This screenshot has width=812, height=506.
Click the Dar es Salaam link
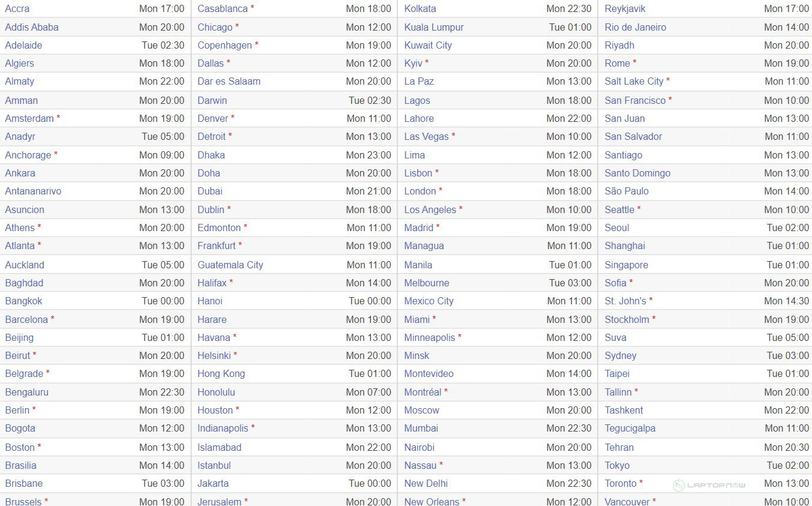(x=229, y=81)
